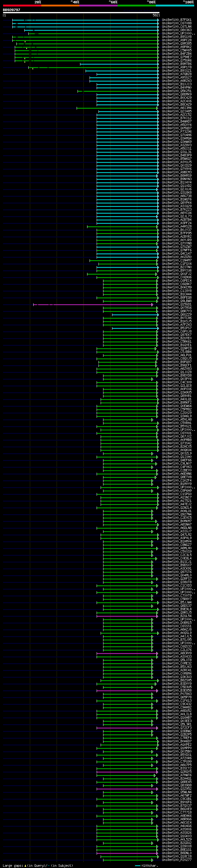The image size is (197, 868).
Task: Click the UniRef100_B2UL54 entry
Action: coord(176,616)
